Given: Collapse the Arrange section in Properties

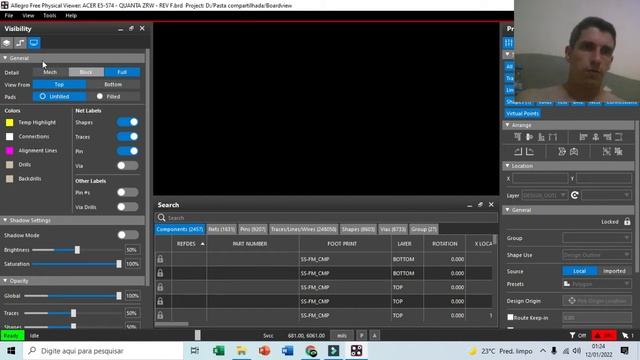Looking at the screenshot, I should (507, 125).
